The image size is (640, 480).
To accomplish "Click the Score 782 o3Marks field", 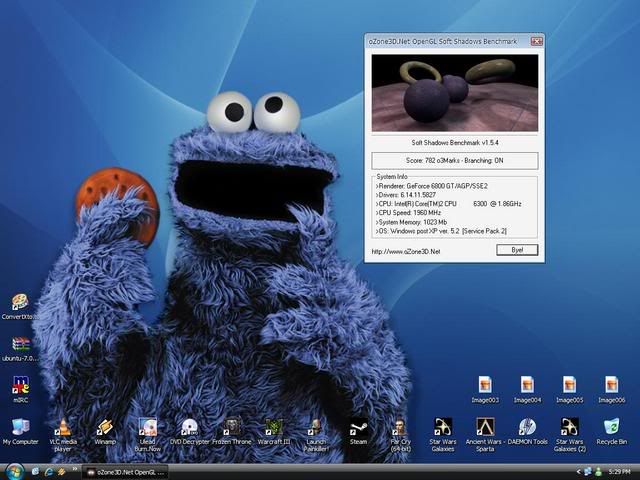I will click(455, 161).
